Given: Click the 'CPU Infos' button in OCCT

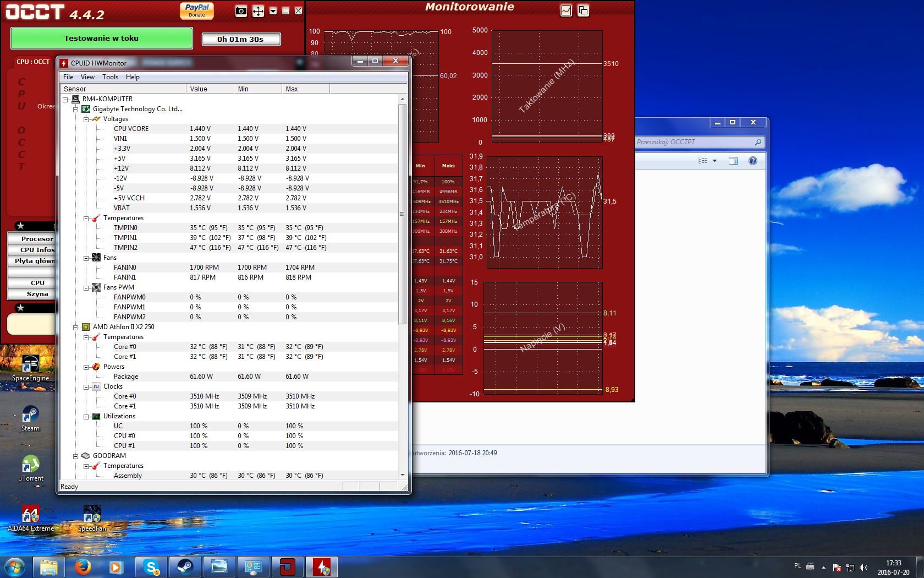Looking at the screenshot, I should point(32,250).
